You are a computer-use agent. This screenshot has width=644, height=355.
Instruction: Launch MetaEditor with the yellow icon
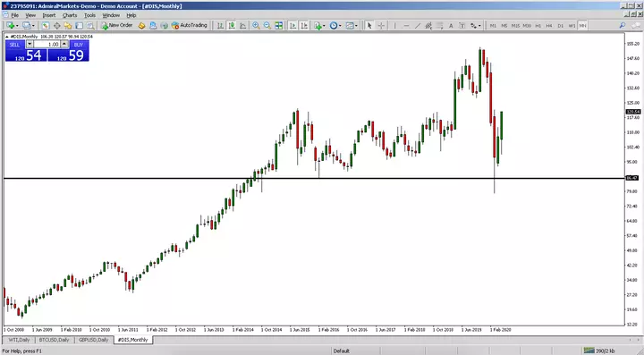(x=141, y=25)
